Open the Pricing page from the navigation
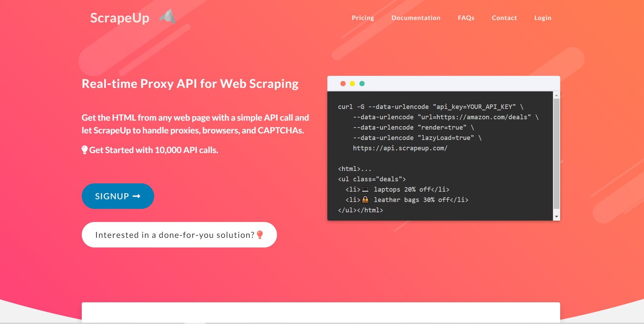 363,18
